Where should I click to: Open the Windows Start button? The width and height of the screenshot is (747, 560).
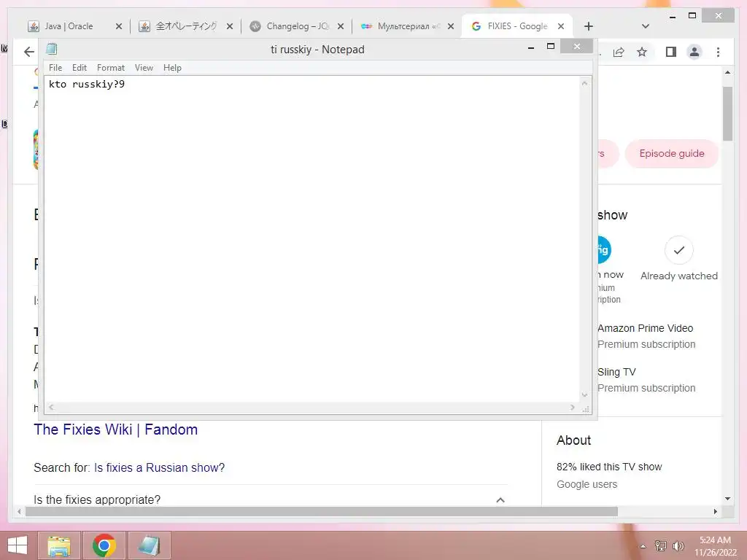point(18,545)
